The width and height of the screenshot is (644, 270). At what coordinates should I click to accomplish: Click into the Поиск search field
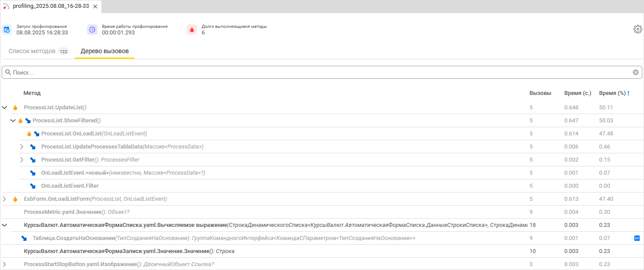tap(305, 72)
